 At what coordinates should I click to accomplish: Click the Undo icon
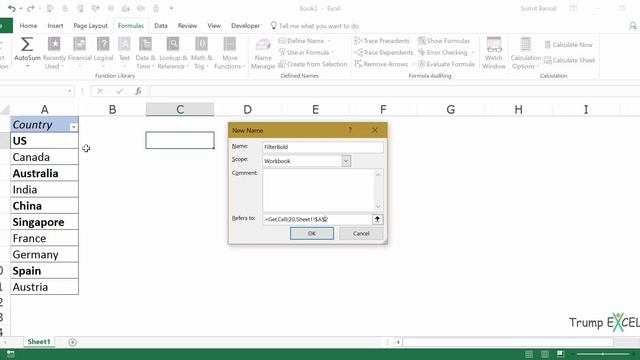pos(11,8)
